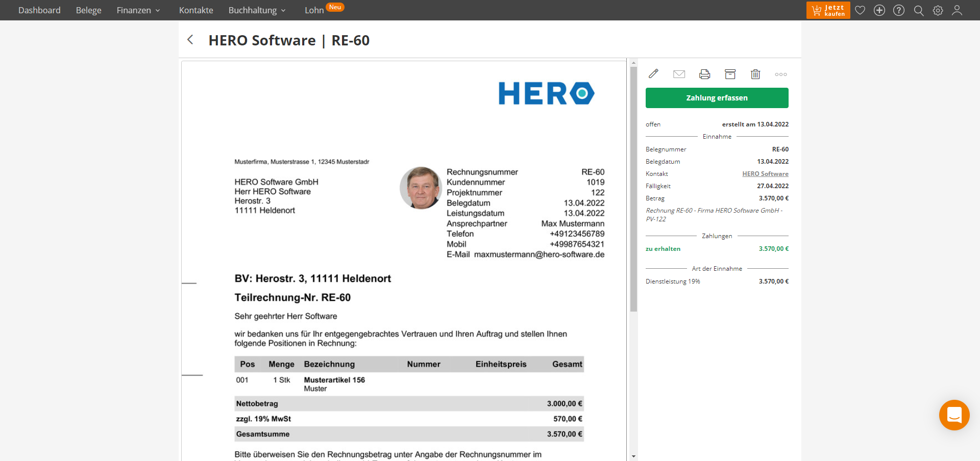
Task: Open settings gear icon
Action: coord(938,10)
